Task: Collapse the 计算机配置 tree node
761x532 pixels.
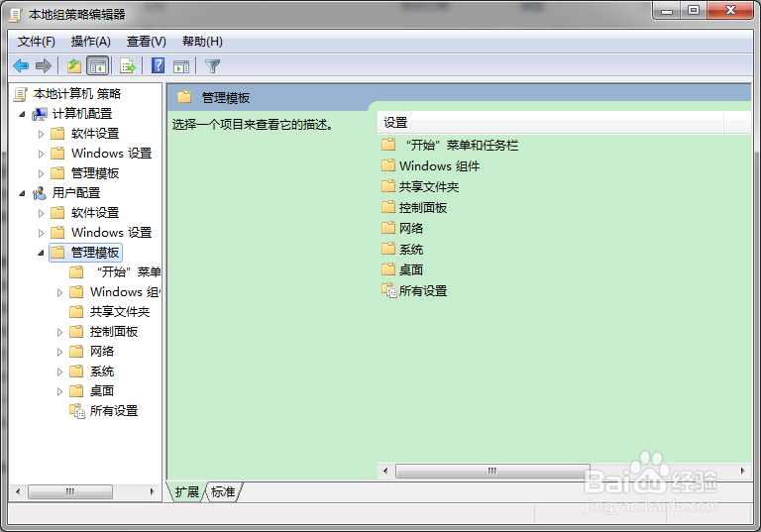Action: click(x=23, y=115)
